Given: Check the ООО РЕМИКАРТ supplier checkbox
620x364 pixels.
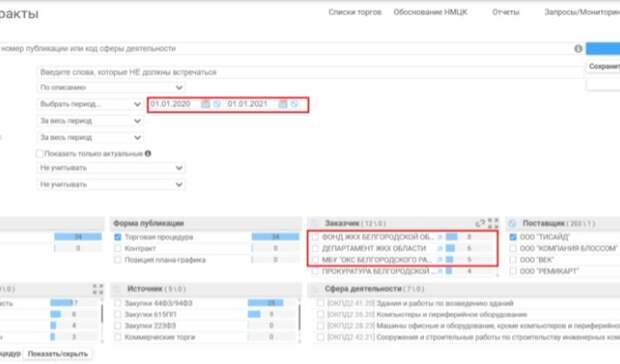Looking at the screenshot, I should [513, 271].
